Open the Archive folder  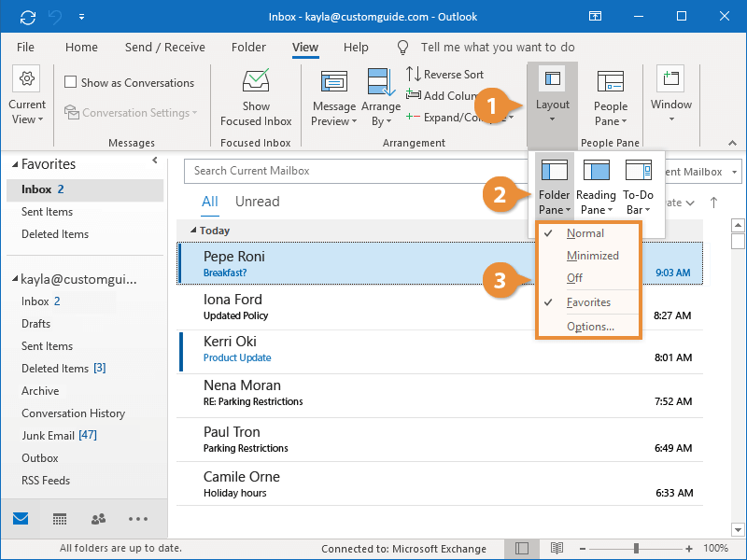coord(40,391)
